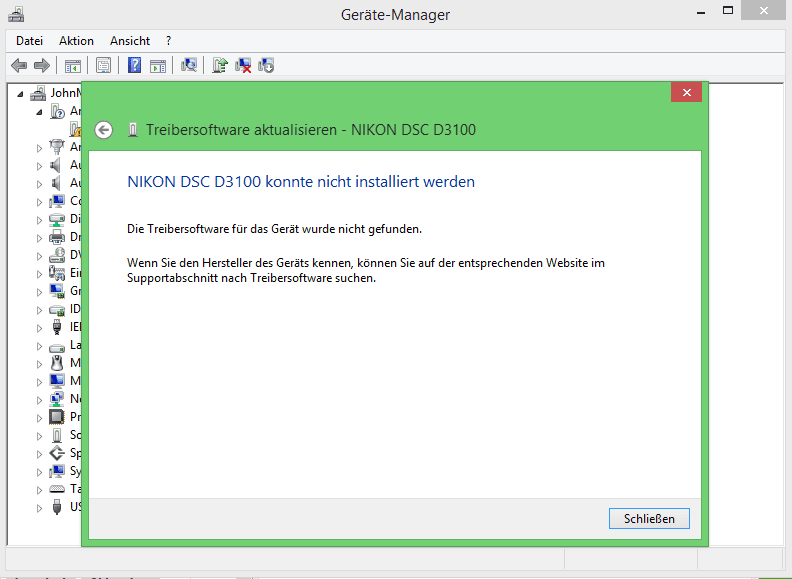Open Properties via the toolbar sheet icon
This screenshot has width=792, height=579.
104,66
